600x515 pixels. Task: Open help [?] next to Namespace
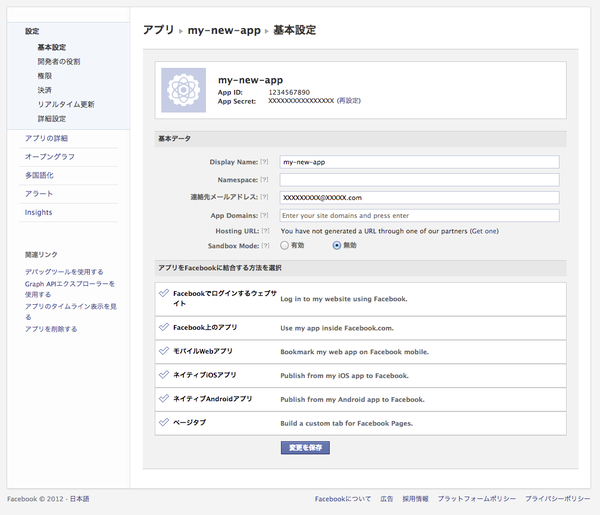(x=264, y=179)
